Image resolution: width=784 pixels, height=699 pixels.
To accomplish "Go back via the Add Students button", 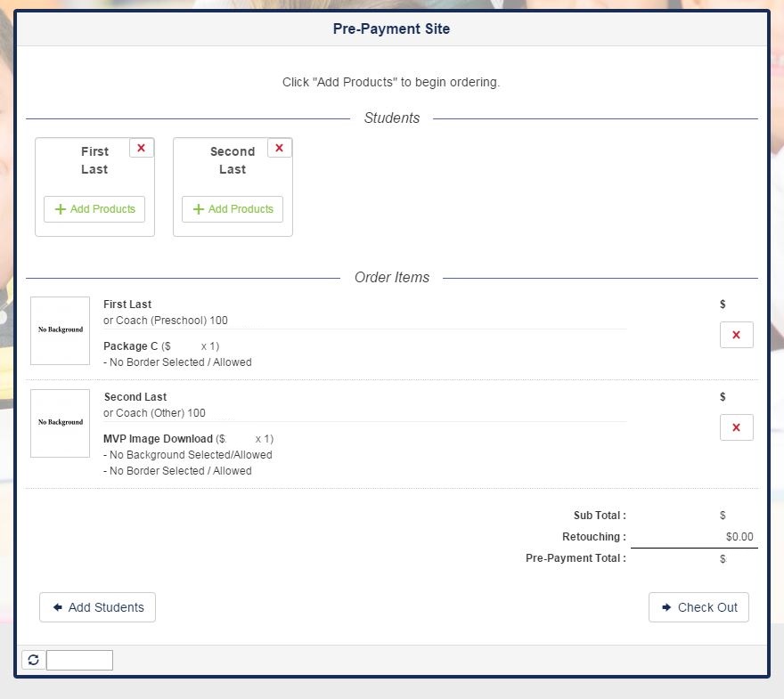I will pyautogui.click(x=97, y=607).
